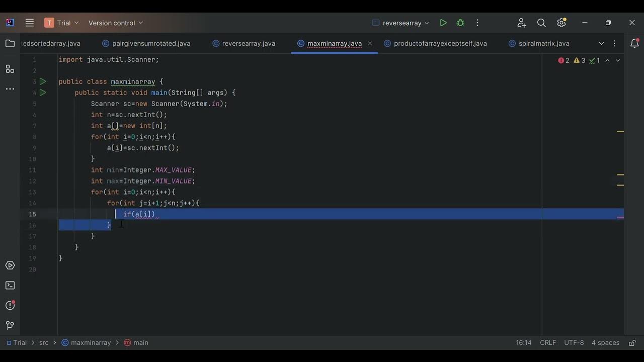Open Search Everywhere magnifier

541,23
